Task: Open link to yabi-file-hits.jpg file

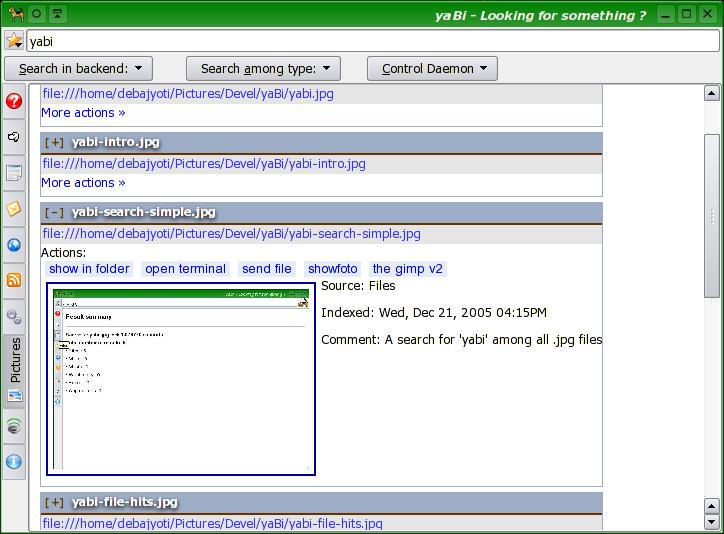Action: 212,523
